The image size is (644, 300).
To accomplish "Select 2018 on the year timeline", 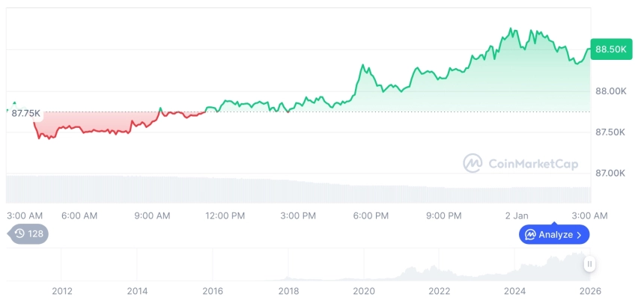I will click(x=288, y=290).
